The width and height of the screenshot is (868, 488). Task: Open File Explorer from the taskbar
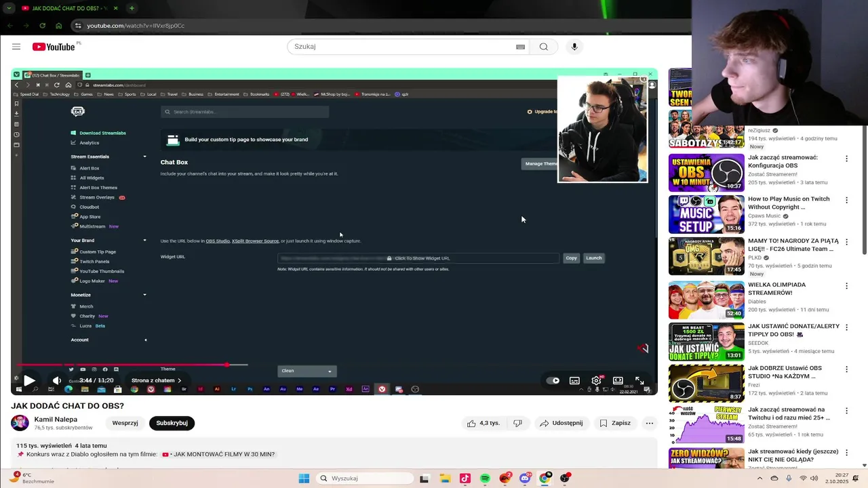(445, 479)
